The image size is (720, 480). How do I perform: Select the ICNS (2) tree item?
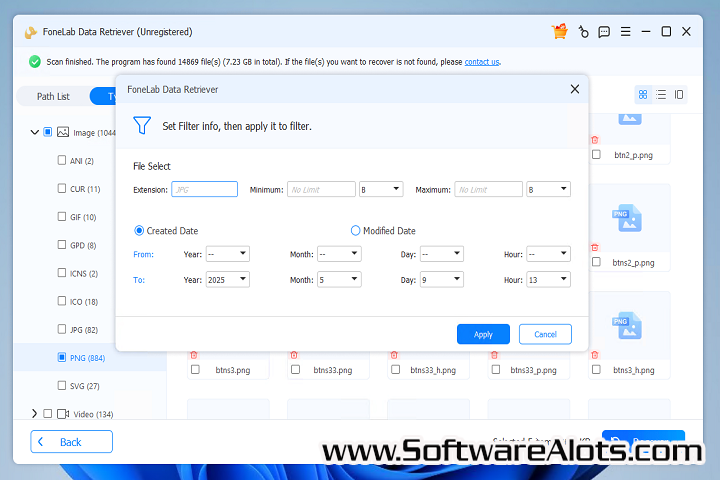(x=84, y=274)
